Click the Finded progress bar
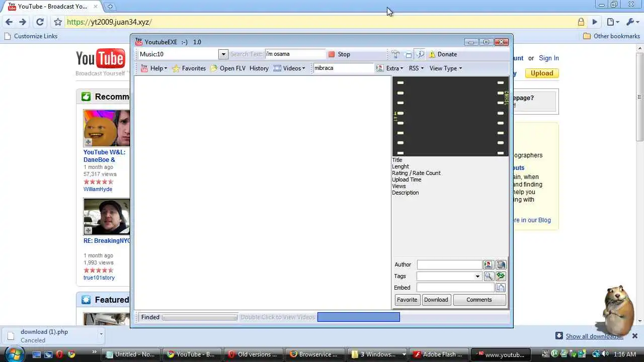This screenshot has height=362, width=644. pyautogui.click(x=200, y=317)
